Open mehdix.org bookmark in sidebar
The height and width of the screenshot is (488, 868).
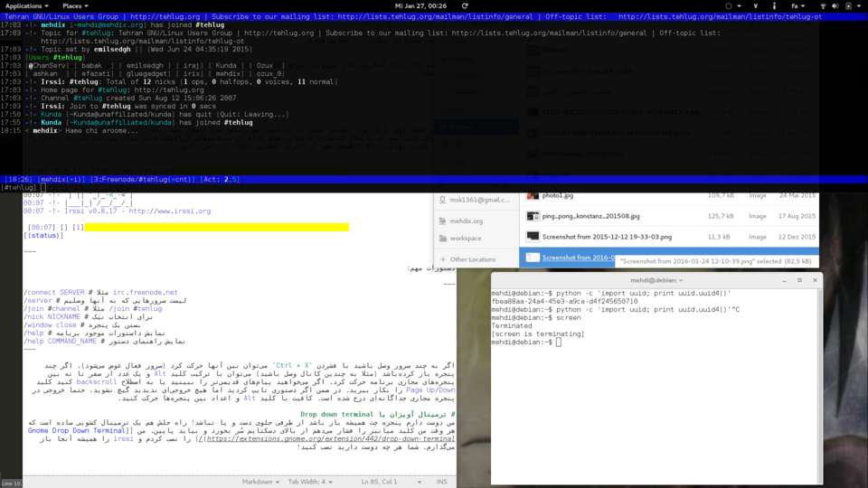[466, 221]
